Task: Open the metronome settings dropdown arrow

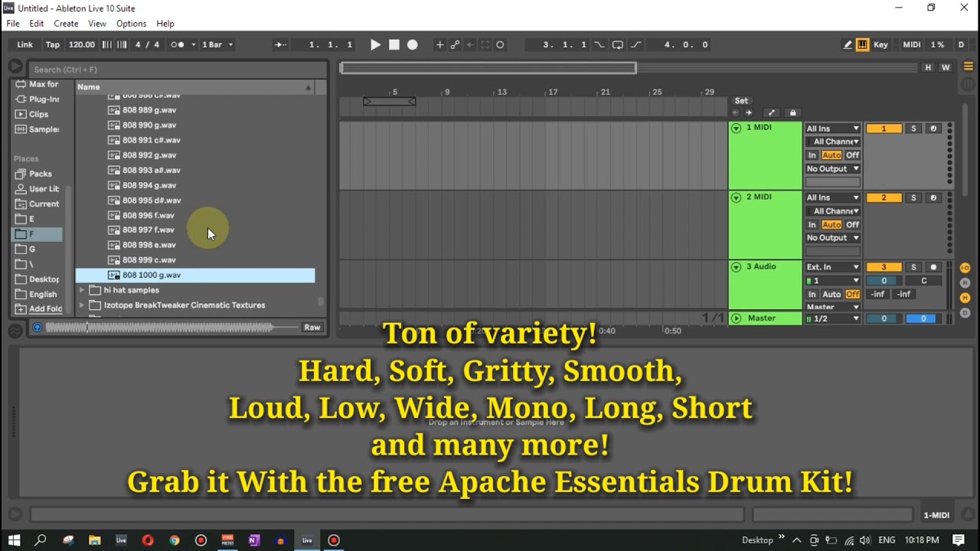Action: pos(193,44)
